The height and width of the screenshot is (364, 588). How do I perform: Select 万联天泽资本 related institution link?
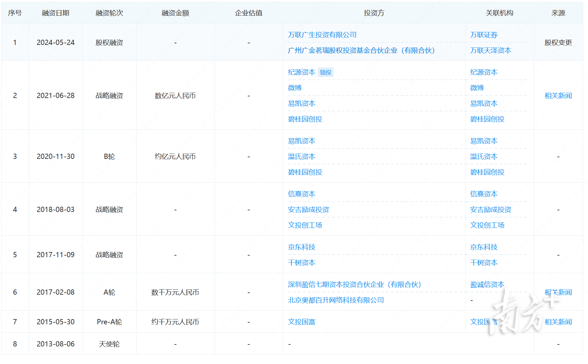tap(491, 50)
